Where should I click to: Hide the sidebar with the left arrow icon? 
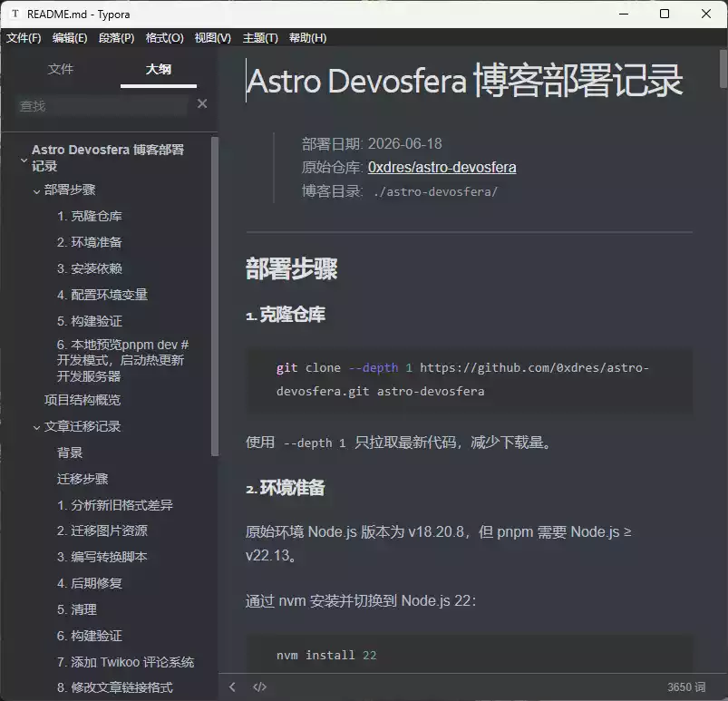click(232, 686)
